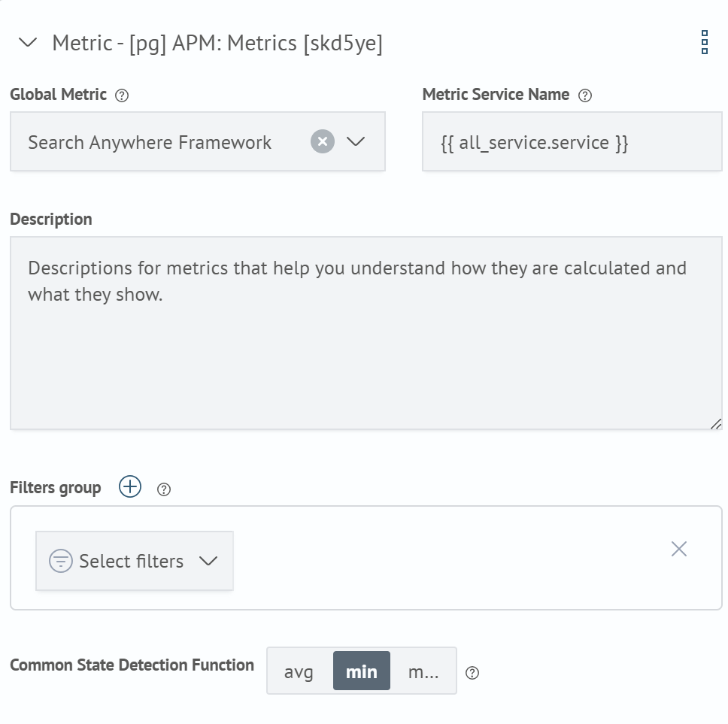Viewport: 728px width, 724px height.
Task: Click the Global Metric label
Action: coord(59,95)
